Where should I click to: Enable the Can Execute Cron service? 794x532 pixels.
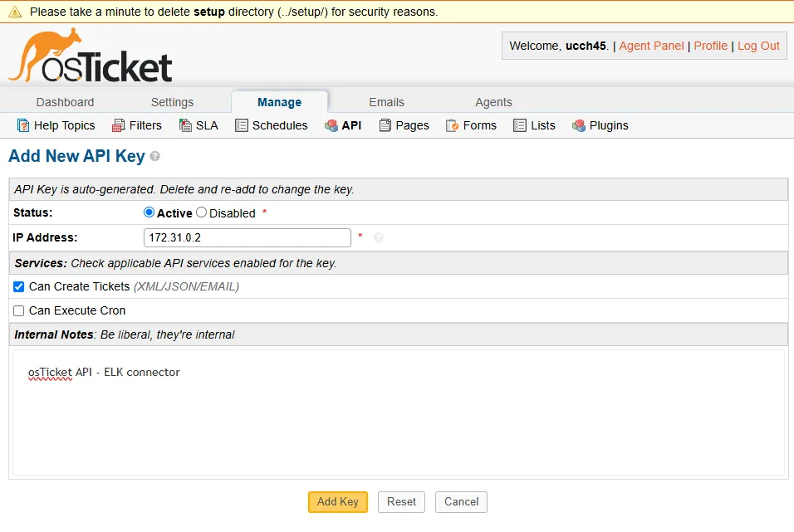18,311
